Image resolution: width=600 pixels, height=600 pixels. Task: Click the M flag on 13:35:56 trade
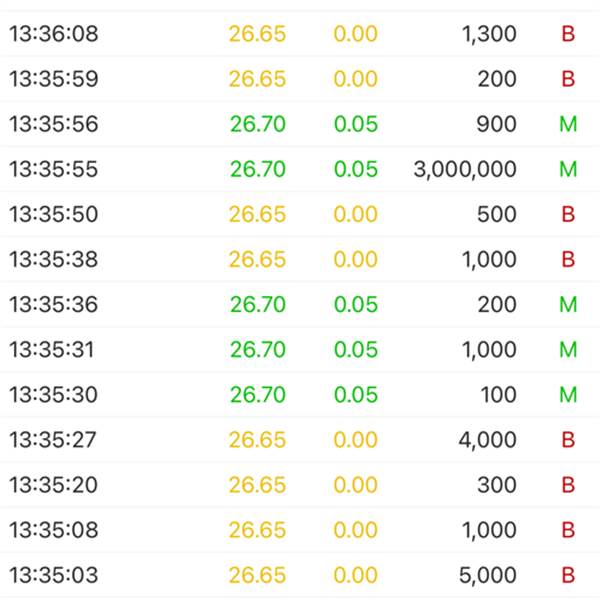pyautogui.click(x=568, y=124)
